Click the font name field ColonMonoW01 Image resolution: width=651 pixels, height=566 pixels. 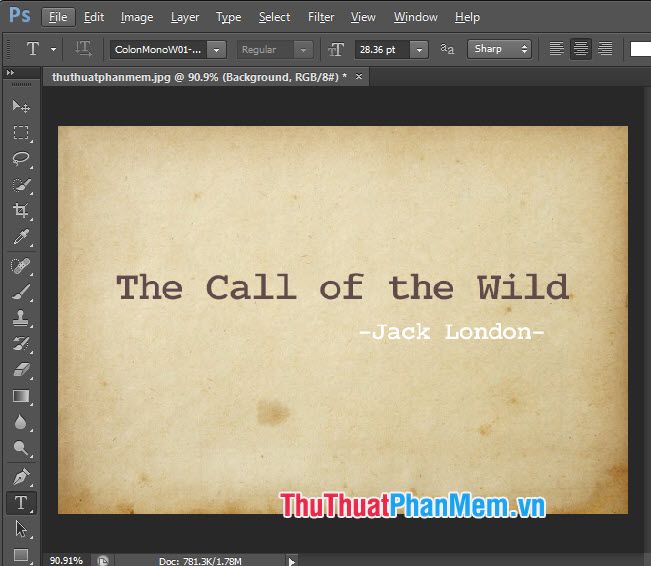(158, 50)
